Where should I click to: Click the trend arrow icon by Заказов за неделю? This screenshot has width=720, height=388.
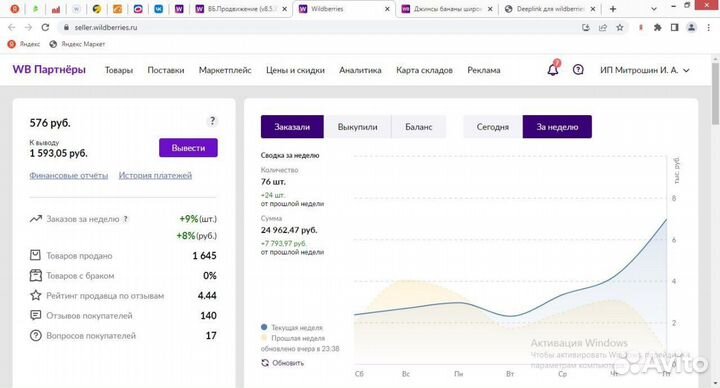[35, 219]
